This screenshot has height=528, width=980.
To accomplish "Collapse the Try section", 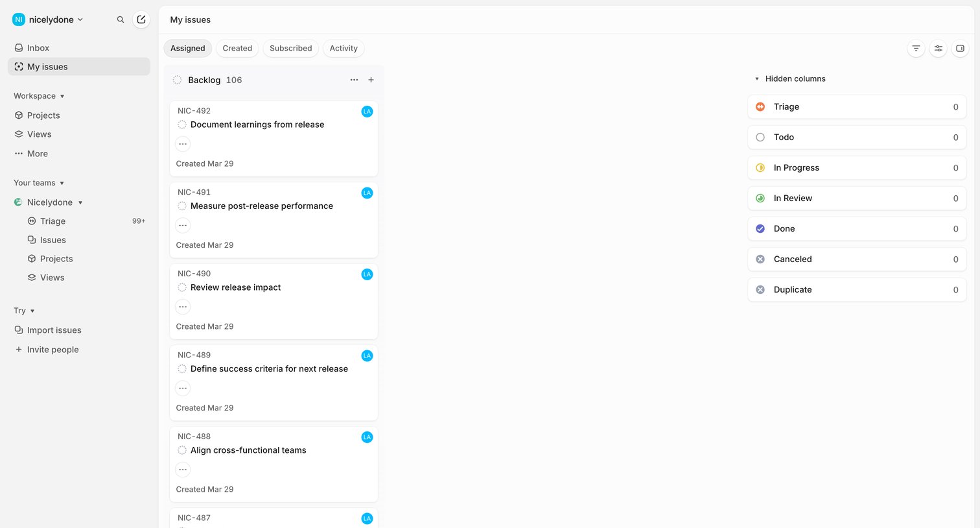I will click(24, 311).
